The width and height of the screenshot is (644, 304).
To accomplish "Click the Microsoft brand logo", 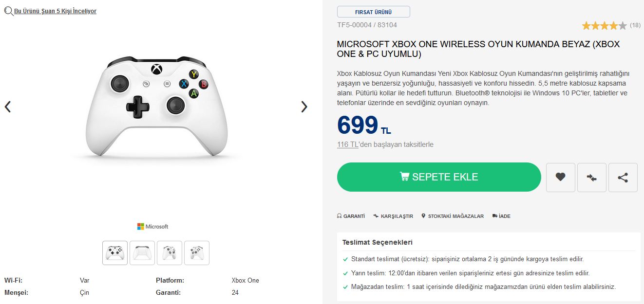I will (x=152, y=227).
